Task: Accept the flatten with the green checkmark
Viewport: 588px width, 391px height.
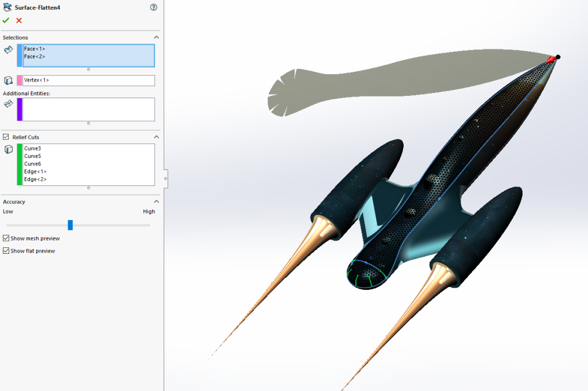Action: [6, 20]
